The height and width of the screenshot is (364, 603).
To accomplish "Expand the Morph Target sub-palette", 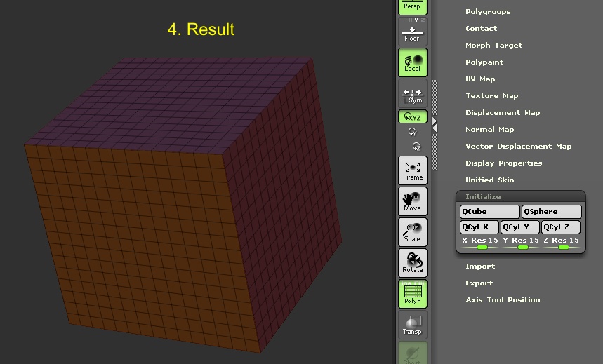I will [x=493, y=46].
